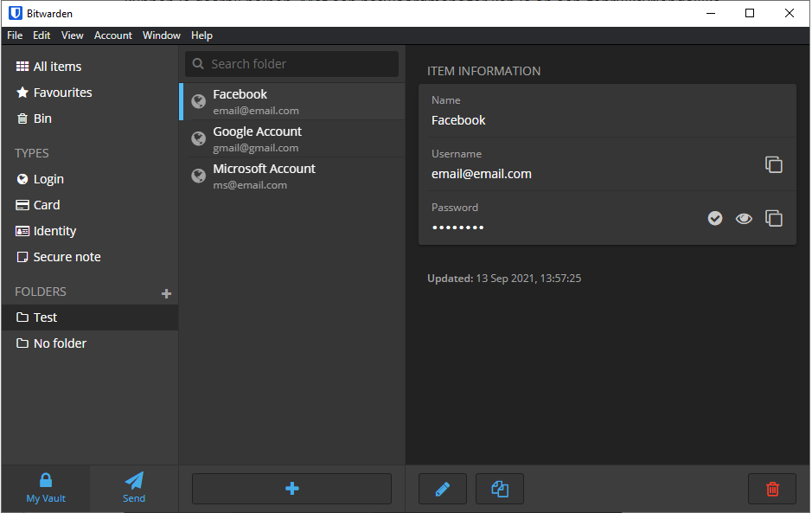
Task: Delete the item with the red bin icon
Action: pyautogui.click(x=772, y=489)
